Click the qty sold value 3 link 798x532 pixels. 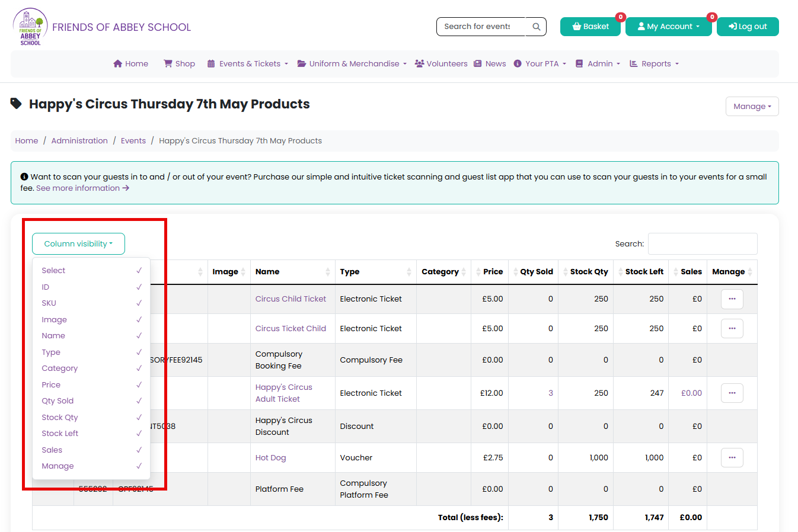(551, 393)
